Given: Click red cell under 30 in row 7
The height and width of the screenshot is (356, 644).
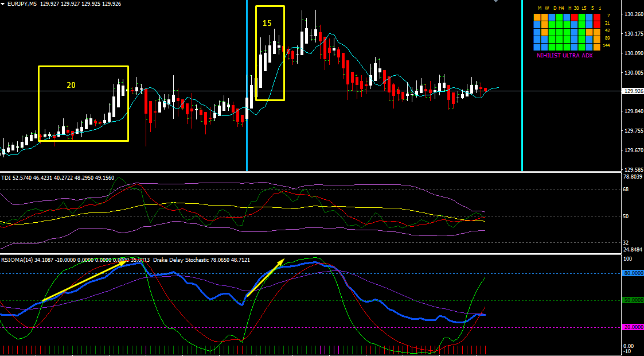Looking at the screenshot, I should (x=575, y=17).
